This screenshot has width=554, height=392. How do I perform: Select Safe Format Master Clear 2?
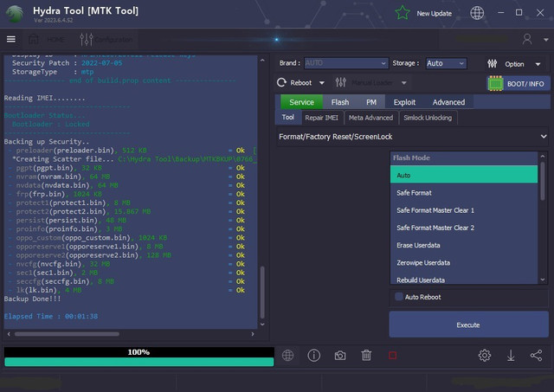pos(464,228)
